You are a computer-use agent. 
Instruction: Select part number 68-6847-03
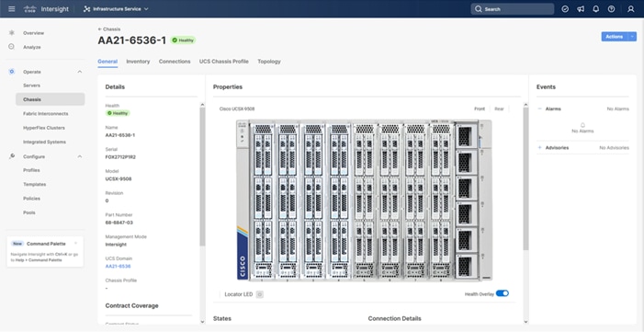point(119,223)
